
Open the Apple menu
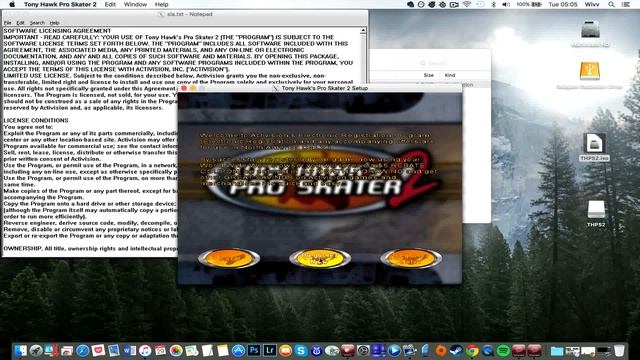pyautogui.click(x=12, y=4)
